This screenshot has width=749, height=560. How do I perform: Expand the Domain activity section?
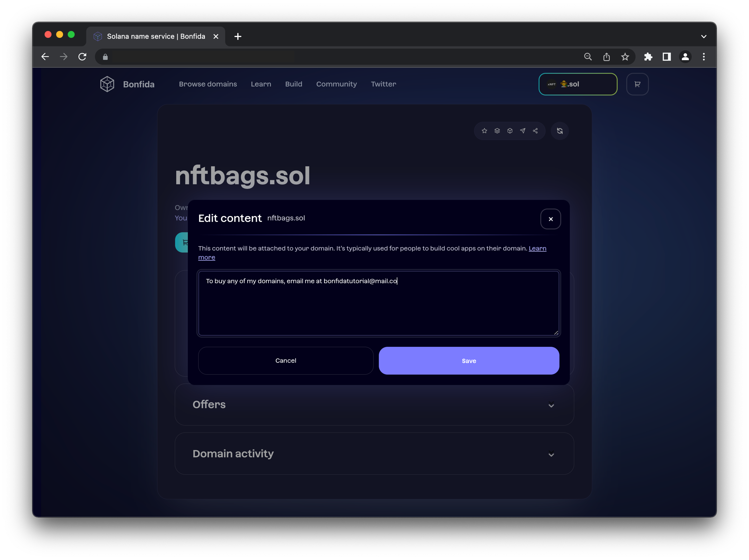[x=551, y=454]
